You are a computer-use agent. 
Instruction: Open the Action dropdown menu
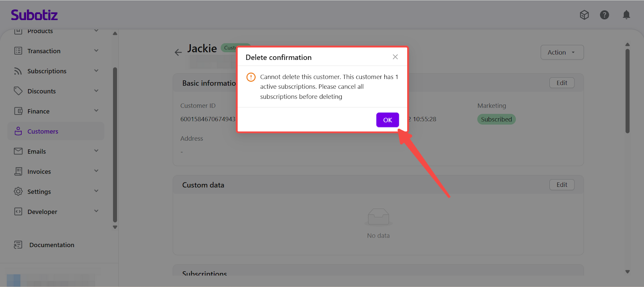pos(561,52)
